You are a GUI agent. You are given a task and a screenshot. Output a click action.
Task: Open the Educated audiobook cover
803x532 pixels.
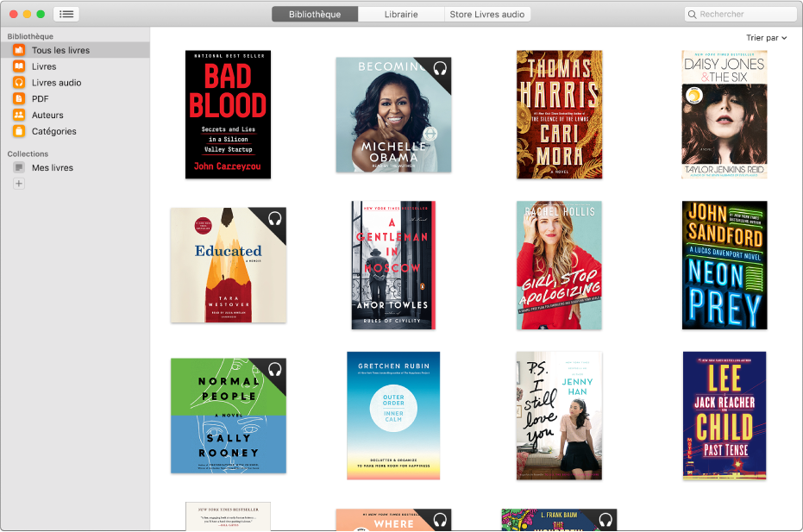(229, 266)
